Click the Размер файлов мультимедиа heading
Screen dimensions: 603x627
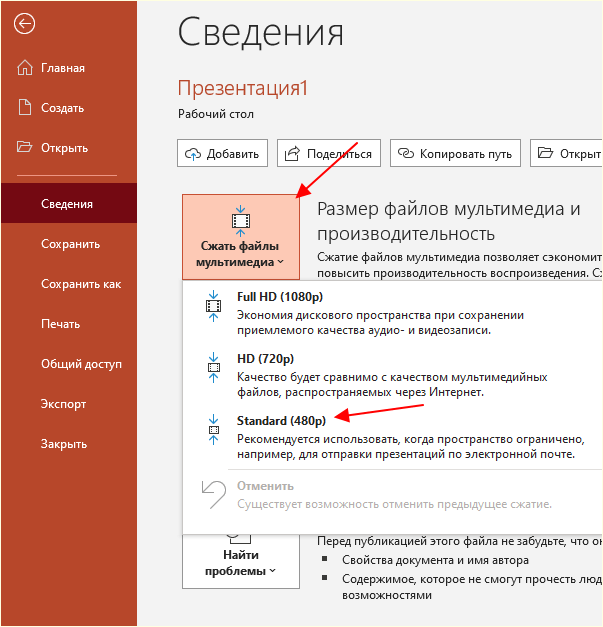click(449, 221)
